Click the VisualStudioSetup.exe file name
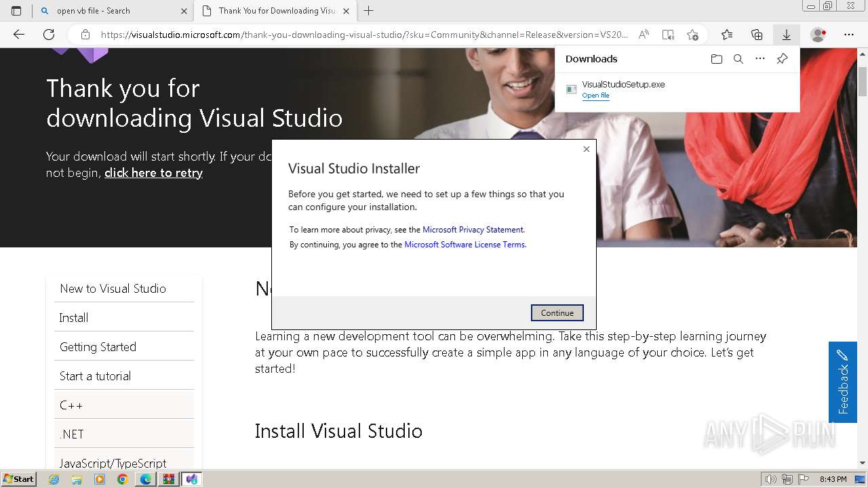The height and width of the screenshot is (488, 868). pyautogui.click(x=623, y=85)
